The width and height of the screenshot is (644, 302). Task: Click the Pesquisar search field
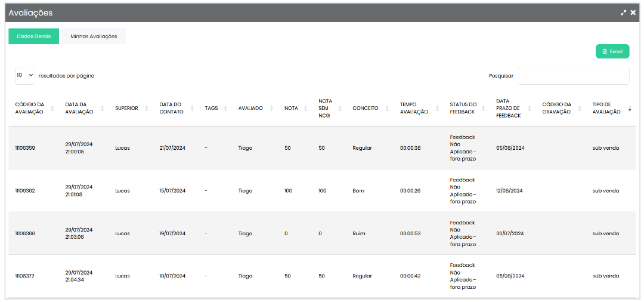coord(573,76)
